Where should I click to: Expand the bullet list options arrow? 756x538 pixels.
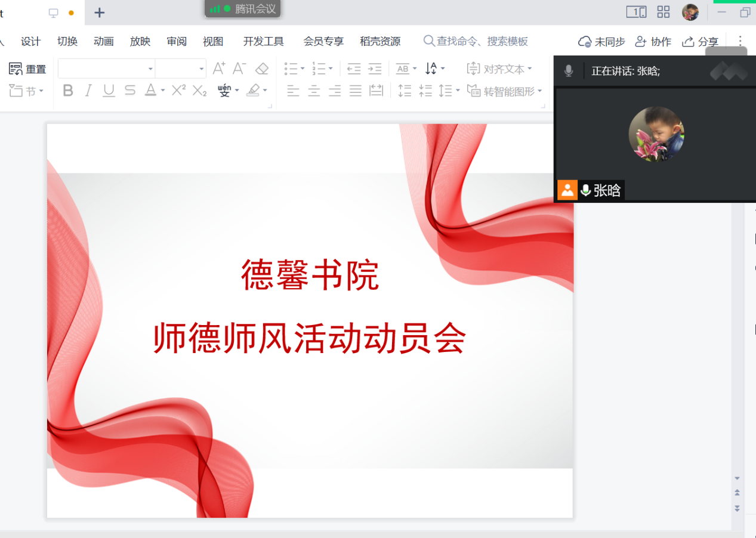click(303, 69)
